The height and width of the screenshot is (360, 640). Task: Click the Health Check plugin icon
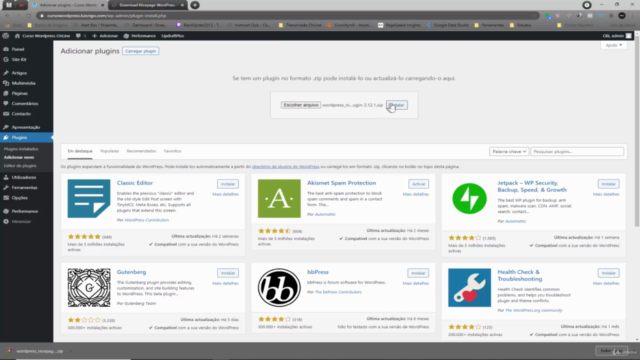click(469, 287)
